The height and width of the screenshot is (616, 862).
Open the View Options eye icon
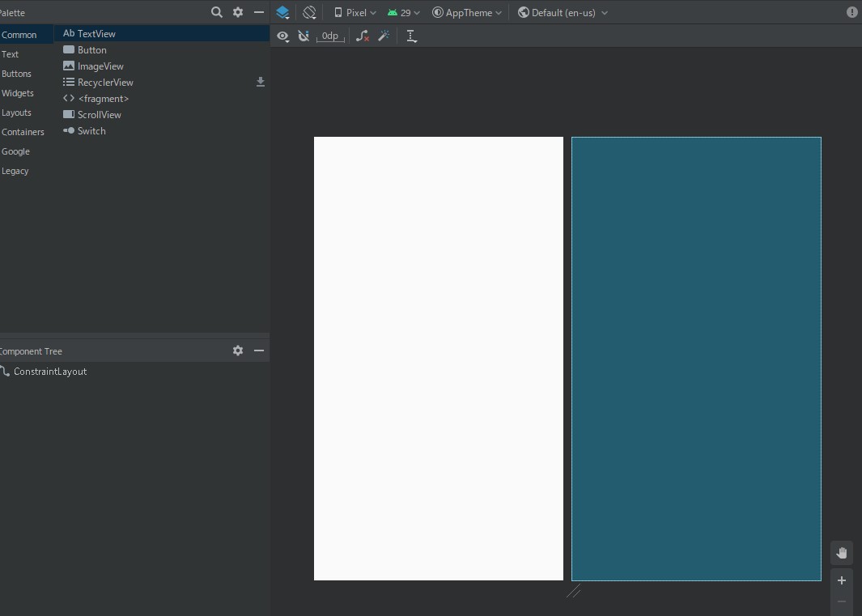282,36
